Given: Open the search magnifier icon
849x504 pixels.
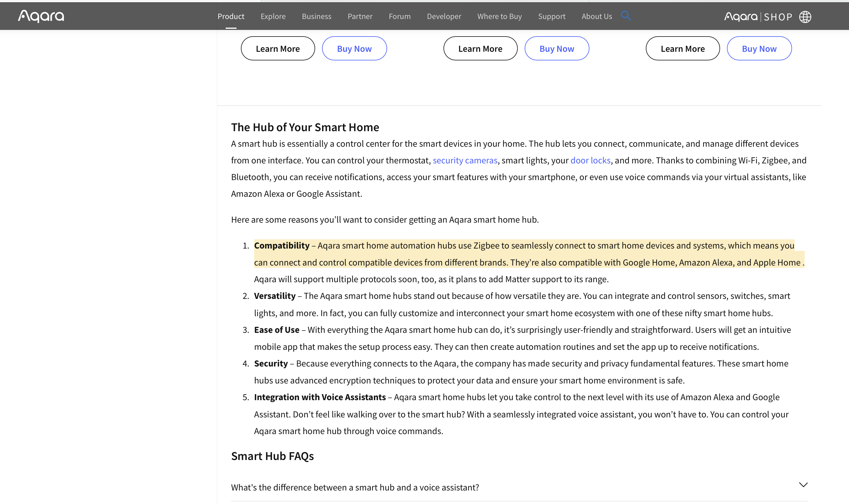Looking at the screenshot, I should click(625, 16).
